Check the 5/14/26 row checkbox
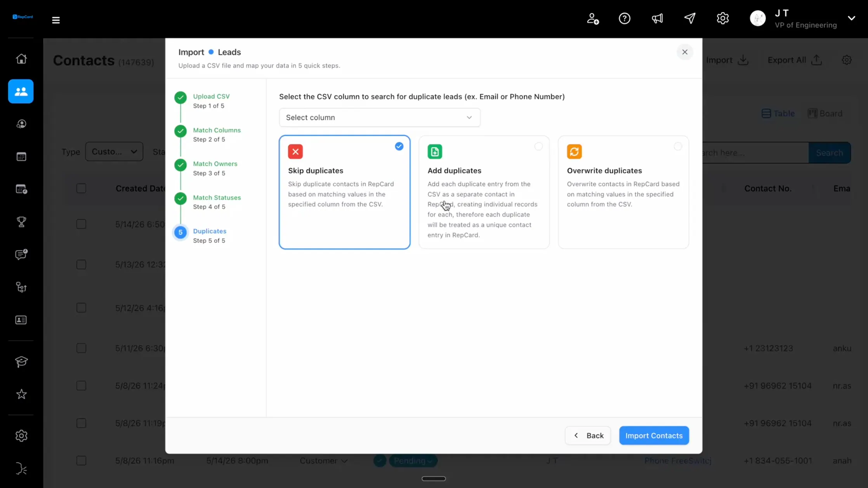Screen dimensions: 868x488 click(81, 224)
